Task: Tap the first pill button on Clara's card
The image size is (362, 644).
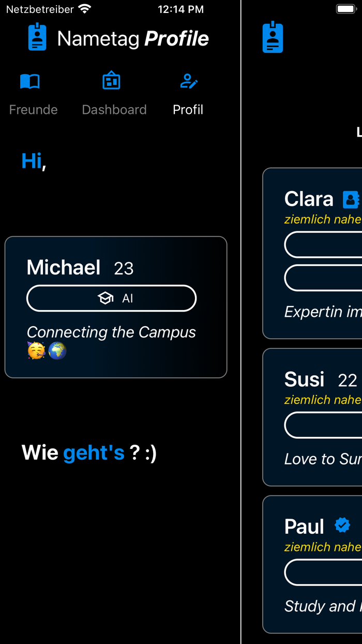Action: click(331, 244)
